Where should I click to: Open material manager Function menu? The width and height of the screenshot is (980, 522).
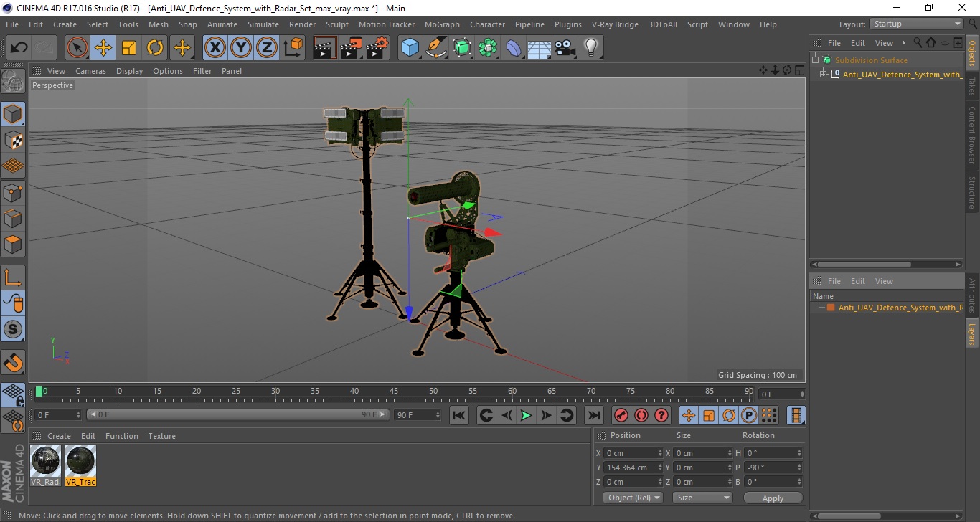[122, 436]
